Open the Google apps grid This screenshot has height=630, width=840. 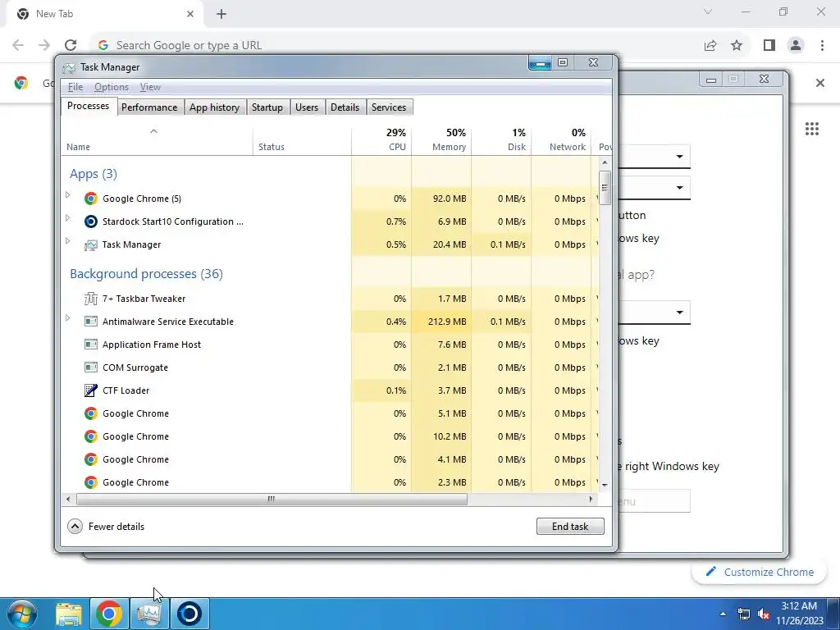[811, 129]
